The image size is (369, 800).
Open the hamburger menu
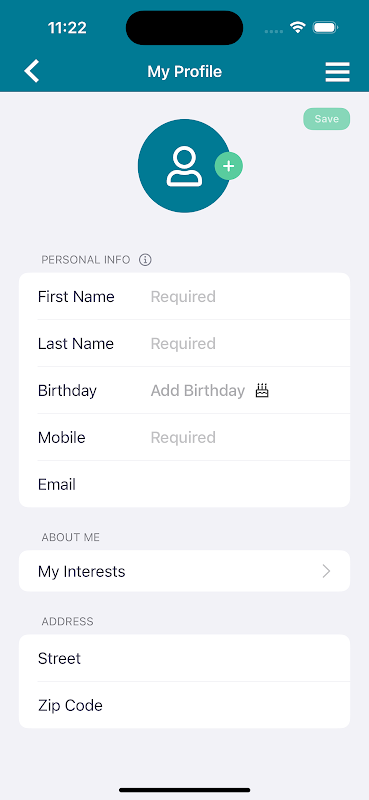click(x=337, y=72)
